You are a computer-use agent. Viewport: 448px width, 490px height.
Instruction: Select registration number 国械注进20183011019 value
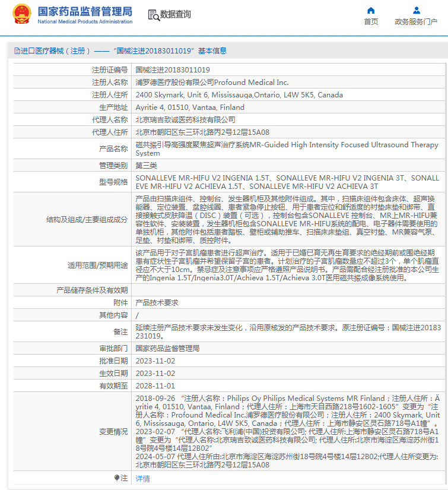point(173,69)
